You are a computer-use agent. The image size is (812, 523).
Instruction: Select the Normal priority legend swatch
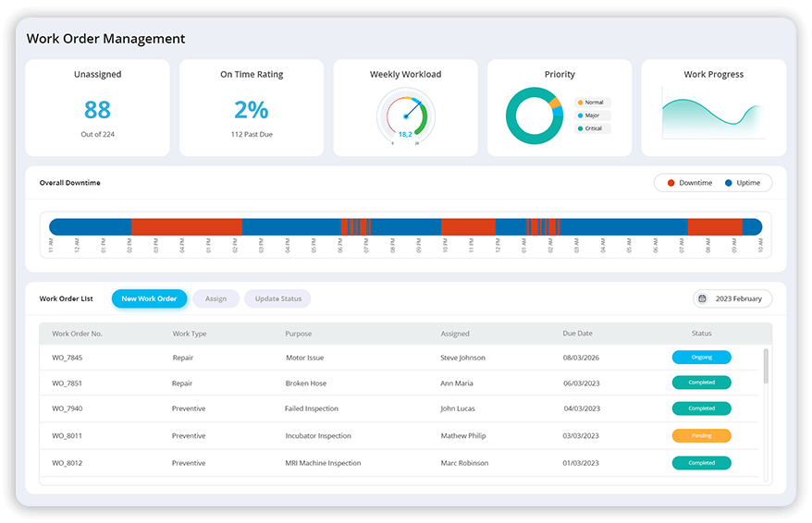click(x=580, y=103)
